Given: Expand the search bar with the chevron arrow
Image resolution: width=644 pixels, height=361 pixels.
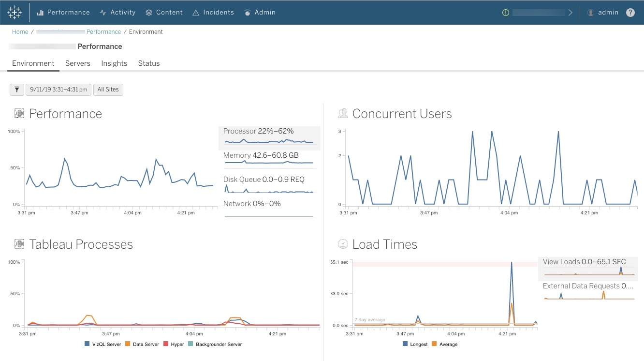Looking at the screenshot, I should (571, 12).
